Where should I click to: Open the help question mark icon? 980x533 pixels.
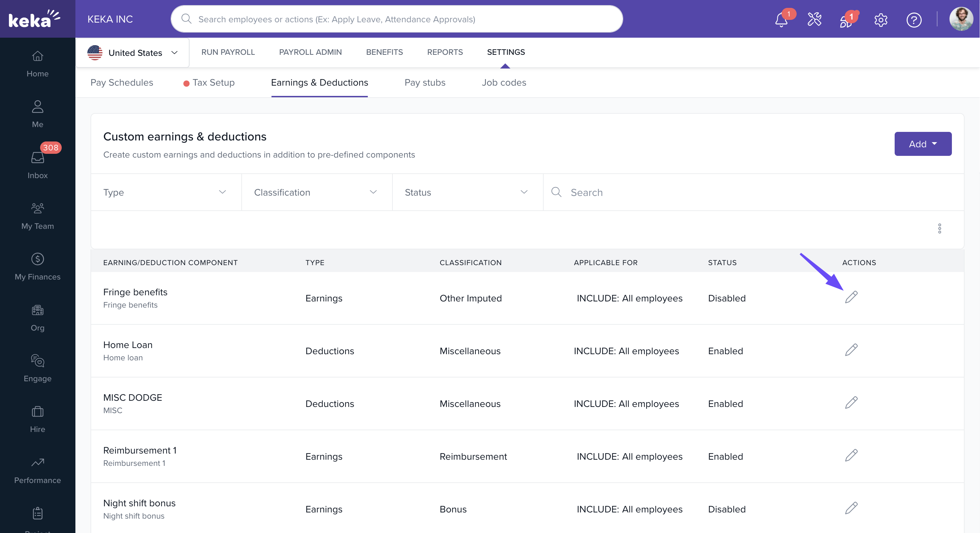914,20
